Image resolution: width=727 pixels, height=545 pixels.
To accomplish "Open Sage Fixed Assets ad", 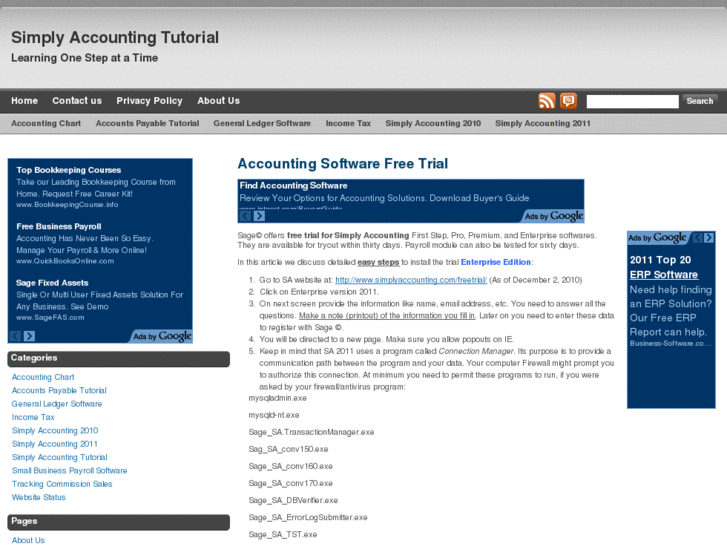I will pos(52,283).
